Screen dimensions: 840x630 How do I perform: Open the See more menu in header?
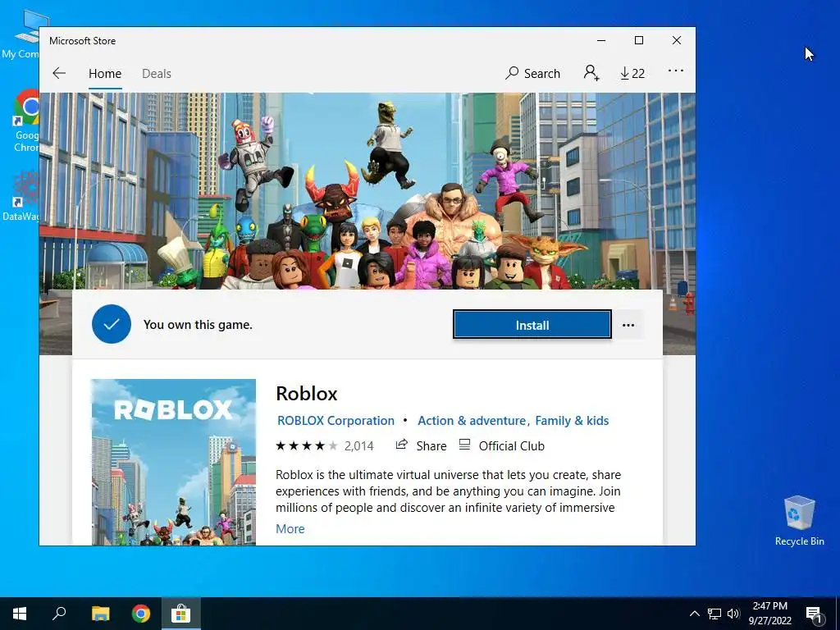[x=676, y=71]
